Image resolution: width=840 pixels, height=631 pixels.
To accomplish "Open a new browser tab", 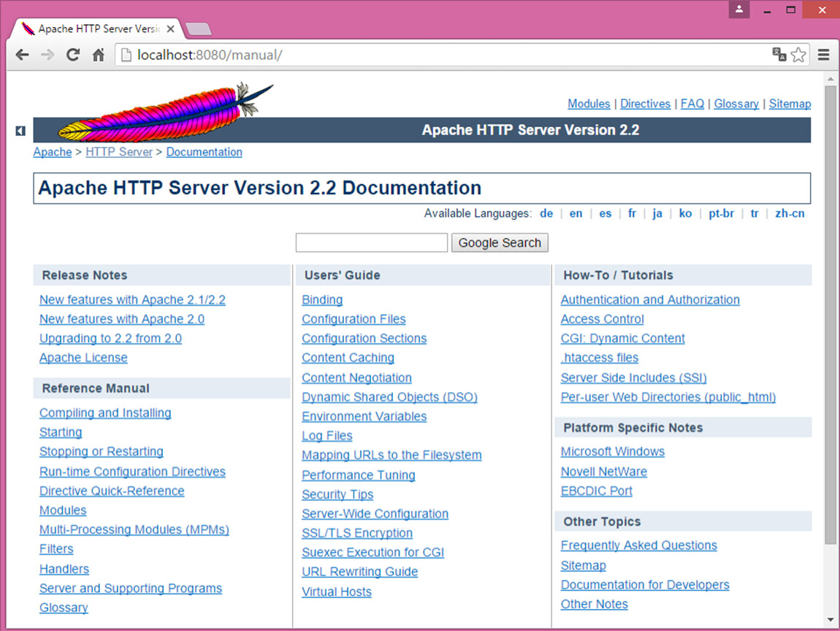I will [199, 29].
